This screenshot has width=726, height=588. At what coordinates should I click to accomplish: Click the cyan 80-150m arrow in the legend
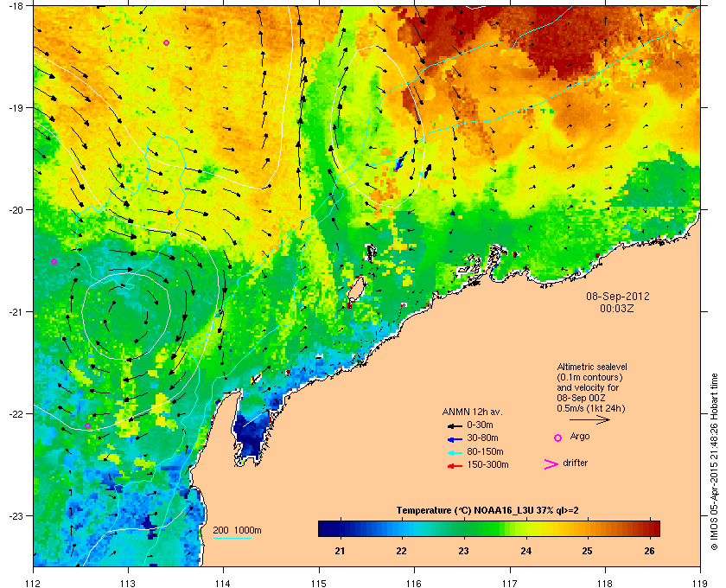point(455,452)
